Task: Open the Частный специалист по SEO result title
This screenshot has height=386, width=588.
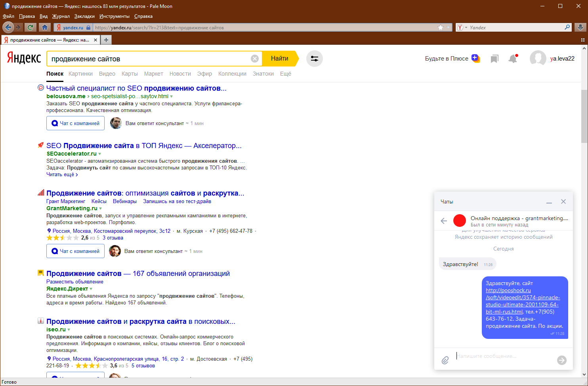Action: coord(136,88)
